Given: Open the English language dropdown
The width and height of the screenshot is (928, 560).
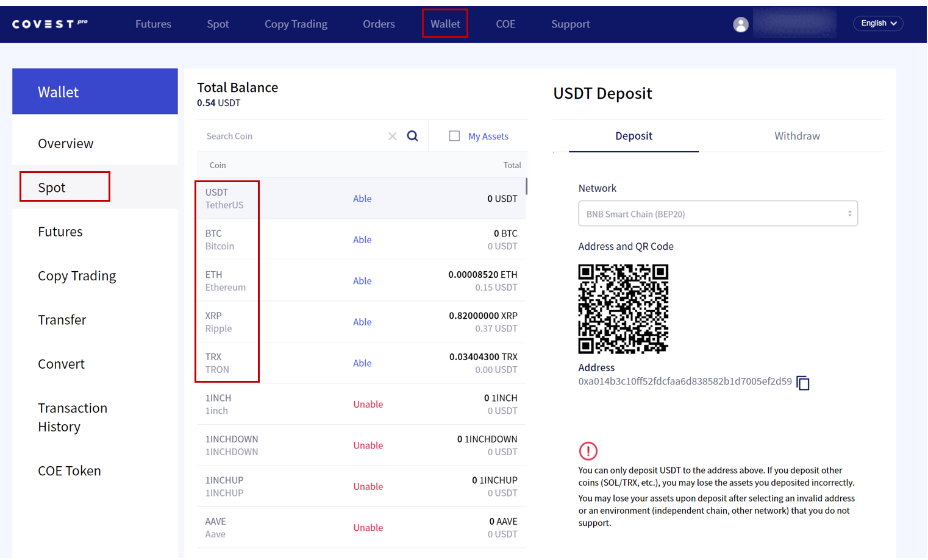Looking at the screenshot, I should pyautogui.click(x=877, y=23).
